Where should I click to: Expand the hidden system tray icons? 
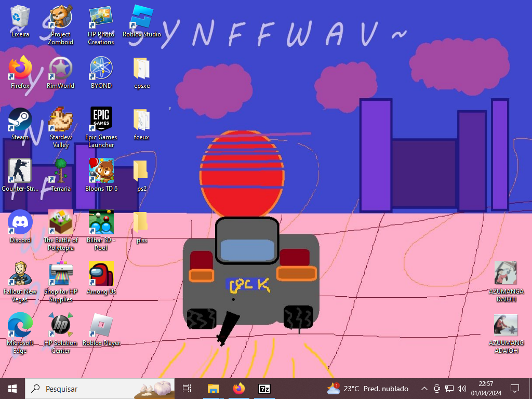[424, 389]
